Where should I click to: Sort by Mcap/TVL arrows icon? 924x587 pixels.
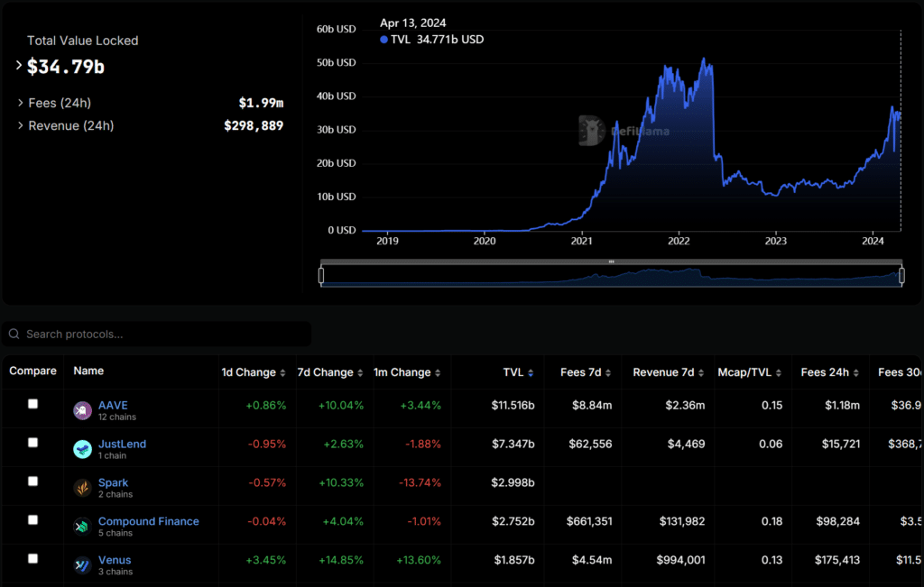click(779, 372)
